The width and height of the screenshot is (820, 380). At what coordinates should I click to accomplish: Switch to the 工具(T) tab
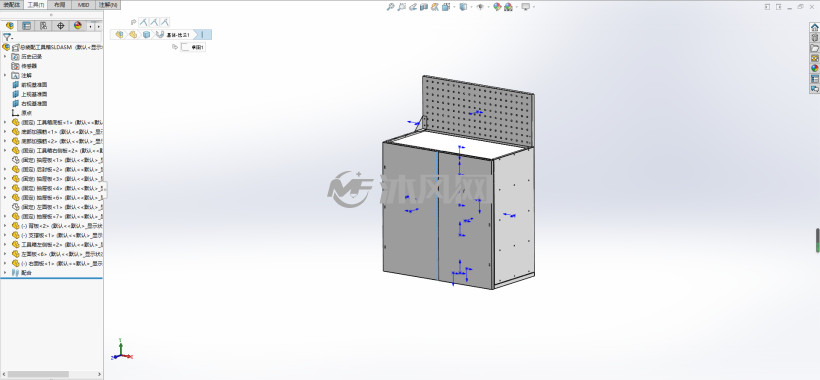36,4
